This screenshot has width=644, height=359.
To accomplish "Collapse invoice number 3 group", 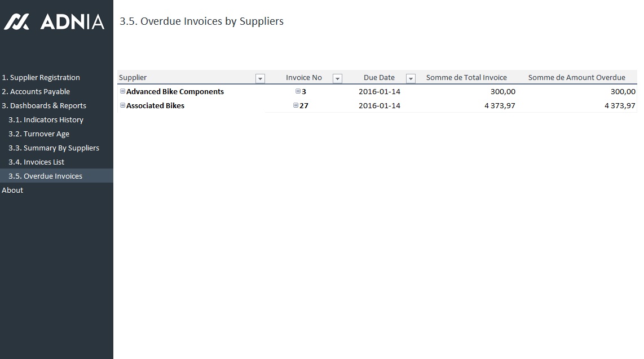I will point(298,91).
